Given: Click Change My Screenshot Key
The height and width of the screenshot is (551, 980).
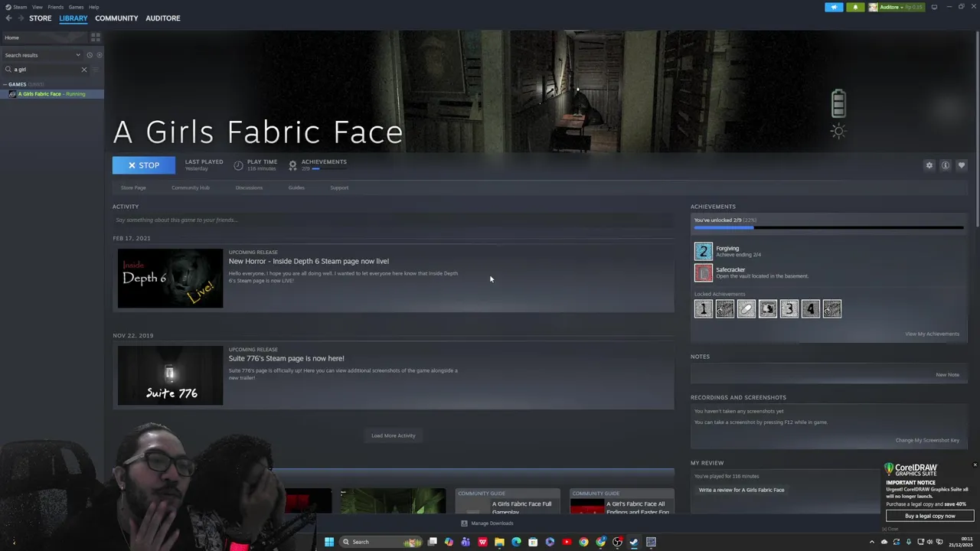Looking at the screenshot, I should (927, 440).
